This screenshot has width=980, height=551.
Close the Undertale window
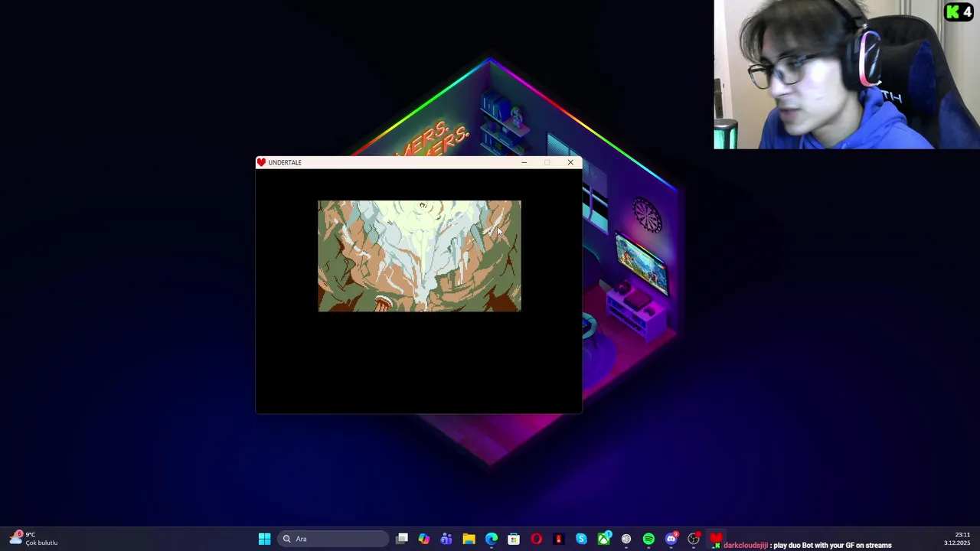tap(570, 162)
